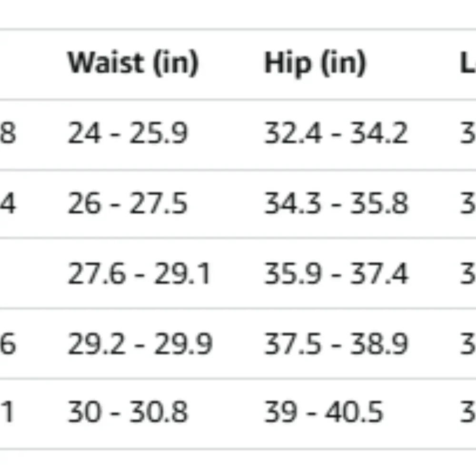Select waist value 24 - 25.9
The image size is (476, 476).
click(128, 133)
